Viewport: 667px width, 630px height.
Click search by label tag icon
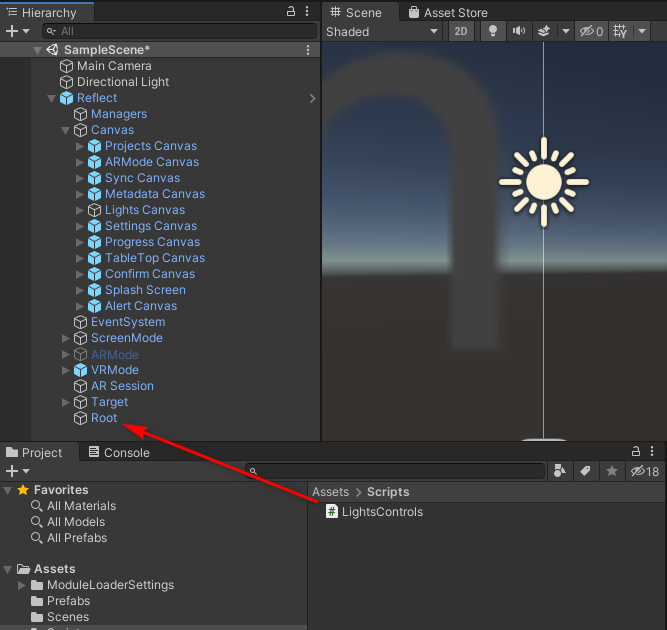pyautogui.click(x=586, y=471)
